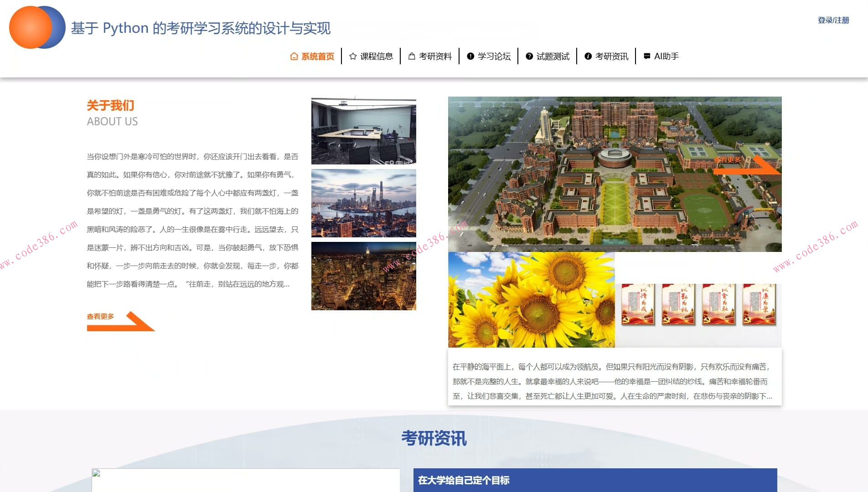This screenshot has height=492, width=868.
Task: Click the question mark icon beside 试题测试
Action: pos(529,56)
